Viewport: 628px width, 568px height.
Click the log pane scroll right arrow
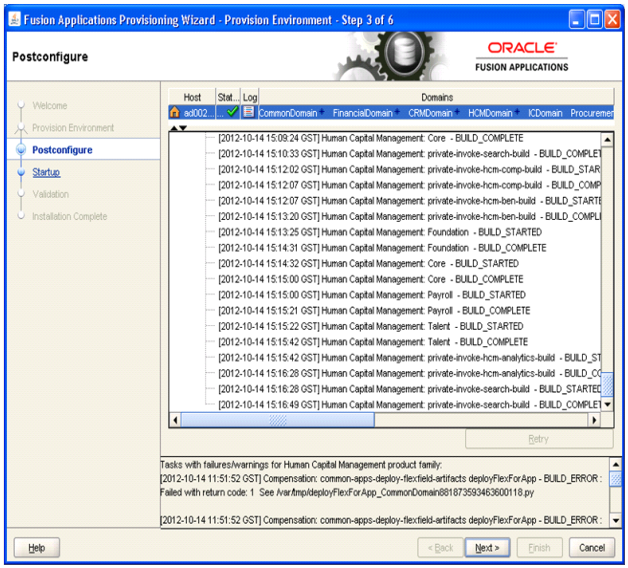pyautogui.click(x=594, y=420)
